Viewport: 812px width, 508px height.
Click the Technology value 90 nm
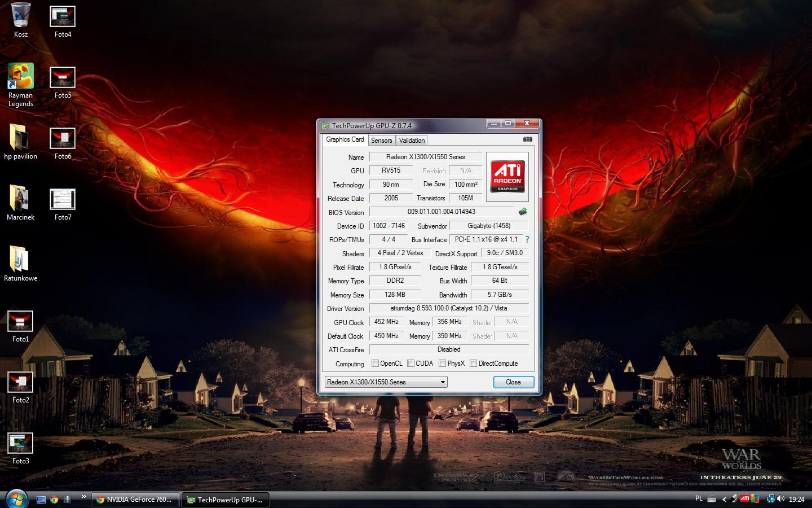pyautogui.click(x=391, y=185)
